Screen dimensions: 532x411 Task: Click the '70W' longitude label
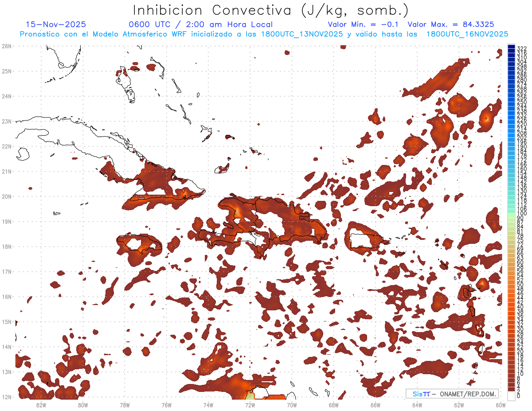pos(292,405)
